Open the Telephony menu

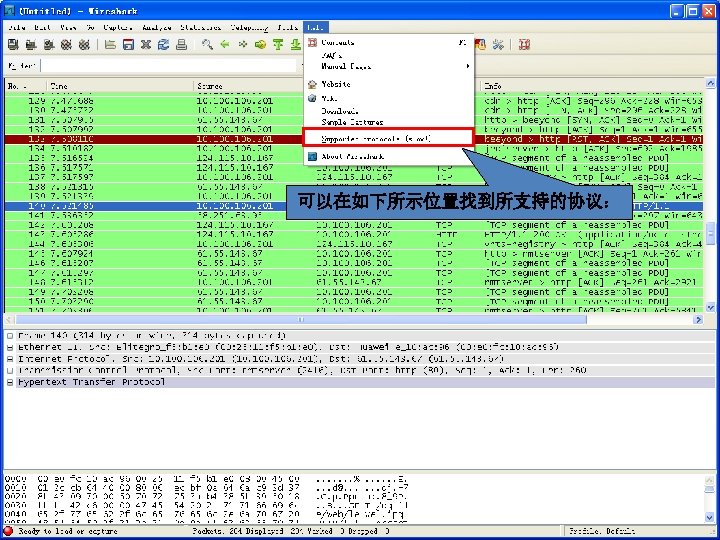click(x=249, y=28)
